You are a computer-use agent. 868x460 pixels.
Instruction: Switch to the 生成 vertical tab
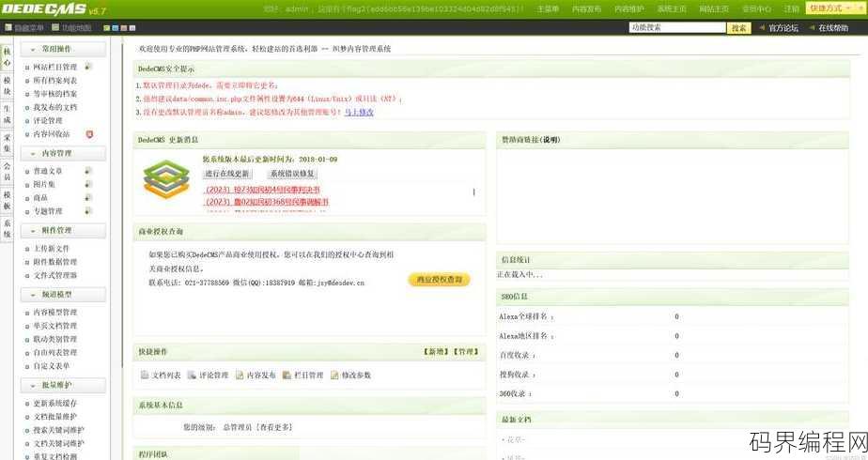(7, 115)
